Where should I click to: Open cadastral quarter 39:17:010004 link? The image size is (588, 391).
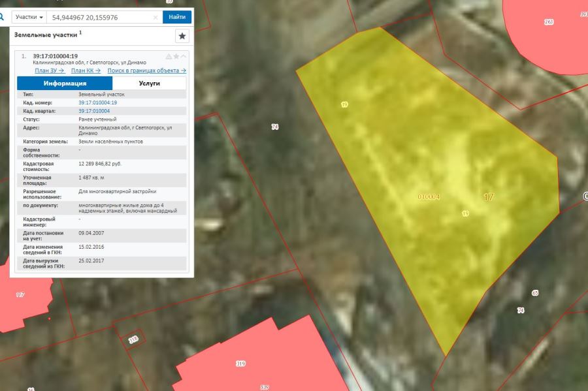[x=94, y=111]
